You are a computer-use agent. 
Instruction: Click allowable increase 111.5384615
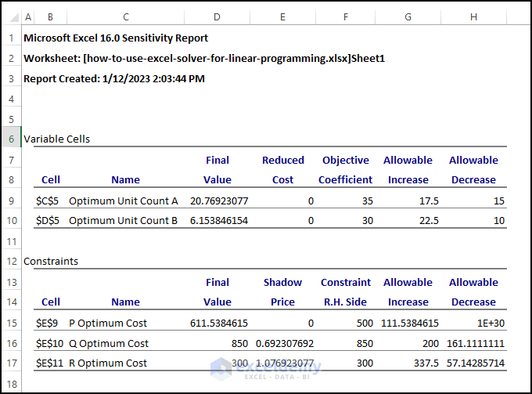pyautogui.click(x=410, y=323)
